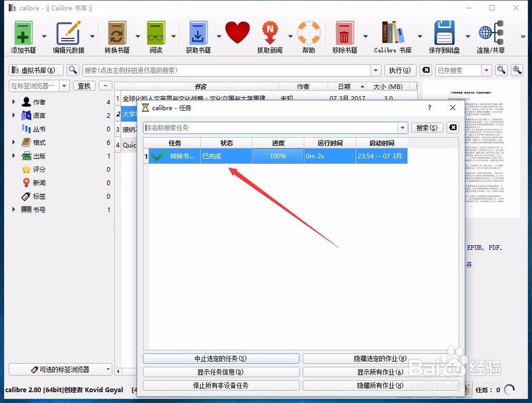Open the job search history dropdown
The height and width of the screenshot is (403, 532).
point(402,128)
